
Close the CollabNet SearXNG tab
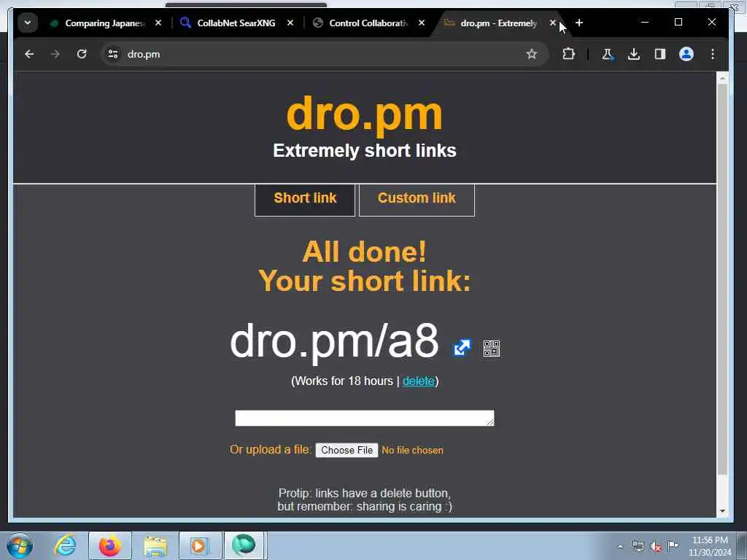tap(290, 23)
